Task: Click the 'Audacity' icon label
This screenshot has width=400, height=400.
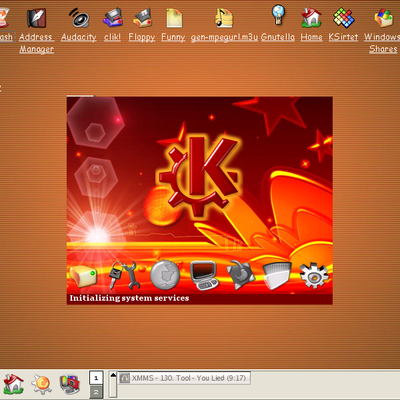Action: 79,37
